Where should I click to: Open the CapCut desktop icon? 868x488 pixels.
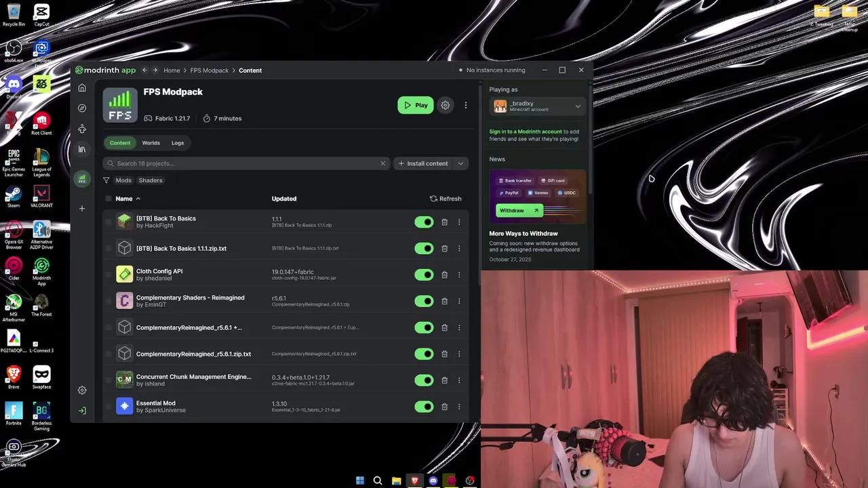tap(41, 15)
